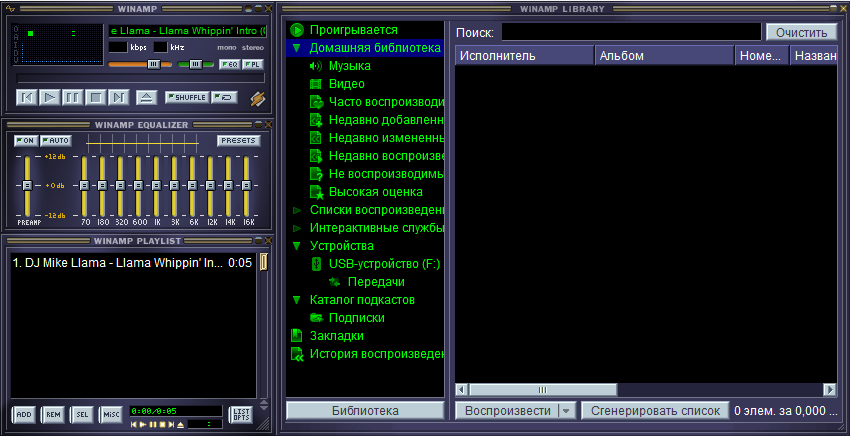
Task: Toggle the EQ window button
Action: coord(230,65)
